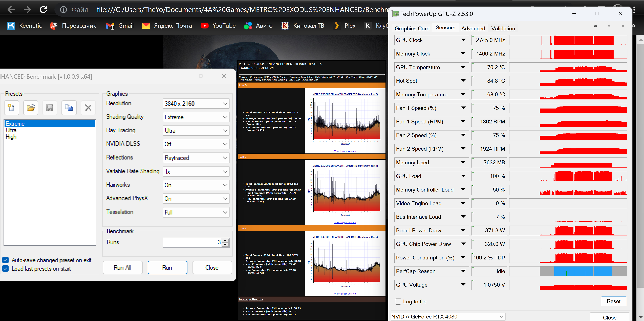Viewport: 644px width, 321px height.
Task: Enable the Log to file checkbox
Action: [x=398, y=301]
